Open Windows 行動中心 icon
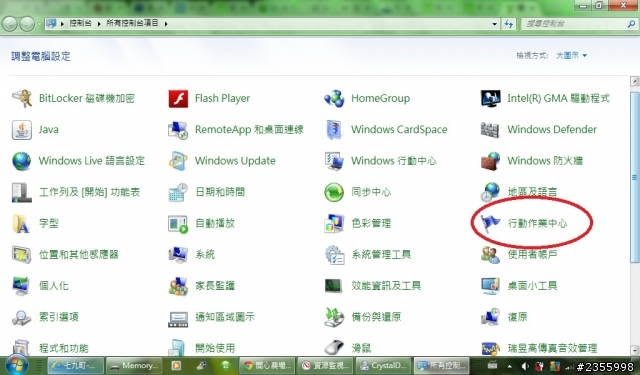This screenshot has width=640, height=375. click(334, 161)
